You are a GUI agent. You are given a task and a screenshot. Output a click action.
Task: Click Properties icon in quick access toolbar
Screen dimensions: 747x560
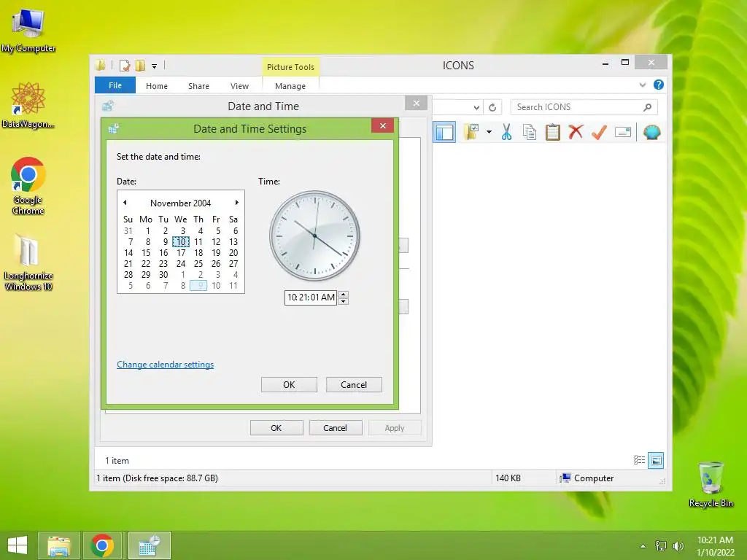[x=125, y=66]
